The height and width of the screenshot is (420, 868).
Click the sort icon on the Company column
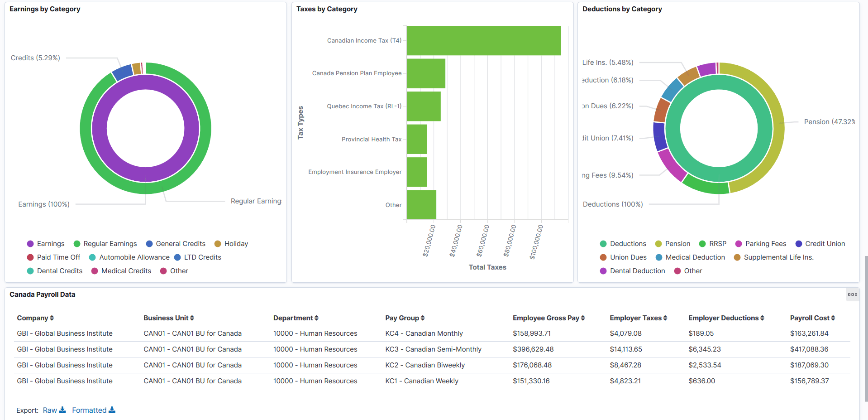tap(52, 318)
